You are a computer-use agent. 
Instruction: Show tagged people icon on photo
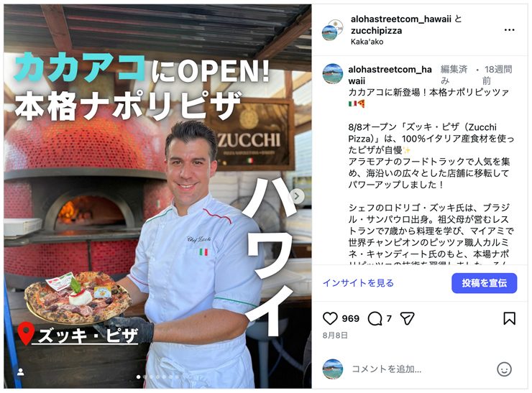click(x=21, y=372)
